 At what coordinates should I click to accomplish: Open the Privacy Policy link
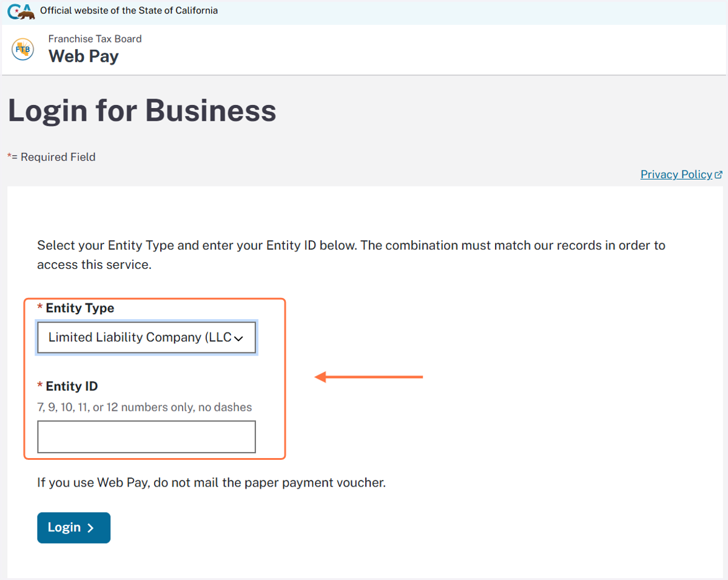(x=676, y=175)
